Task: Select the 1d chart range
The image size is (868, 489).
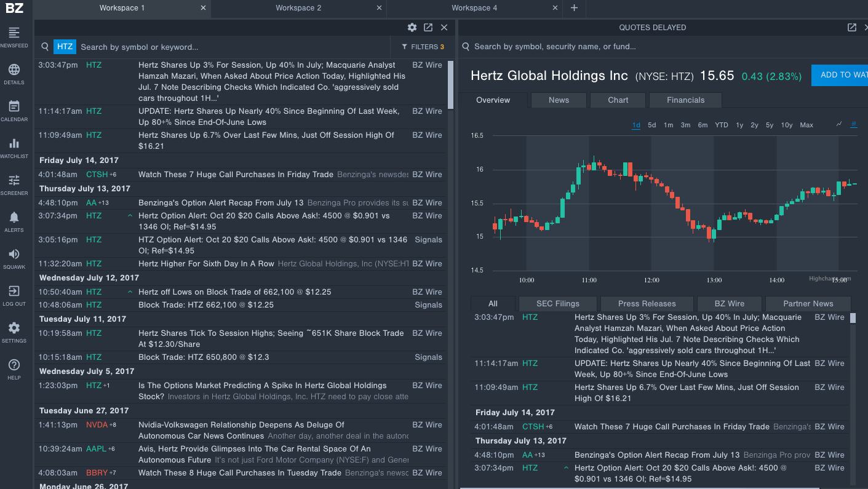Action: [x=636, y=125]
